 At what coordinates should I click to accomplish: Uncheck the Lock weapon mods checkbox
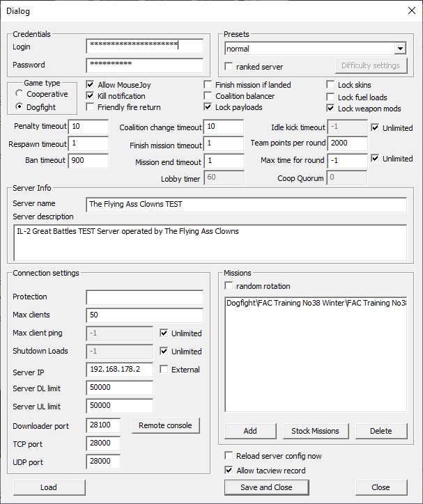(x=331, y=109)
